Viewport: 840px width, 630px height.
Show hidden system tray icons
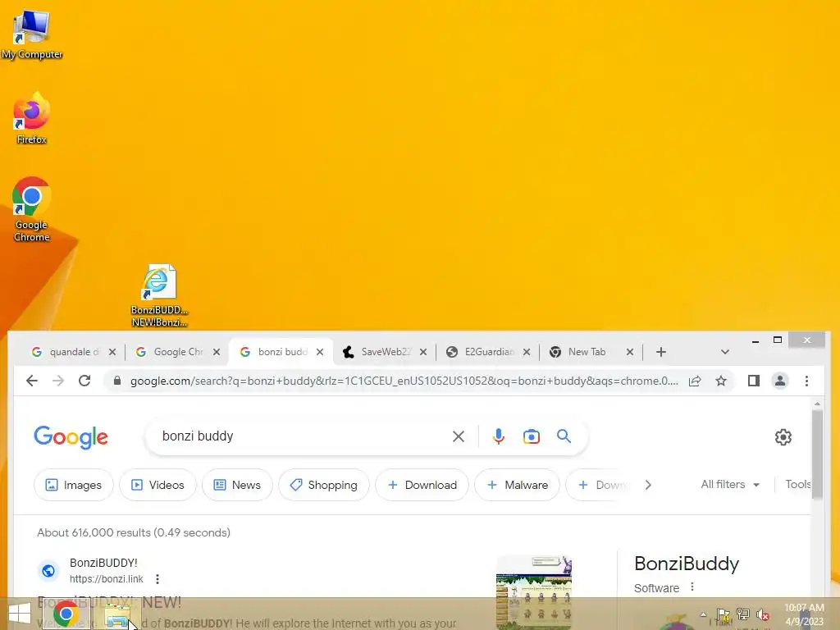click(x=703, y=614)
